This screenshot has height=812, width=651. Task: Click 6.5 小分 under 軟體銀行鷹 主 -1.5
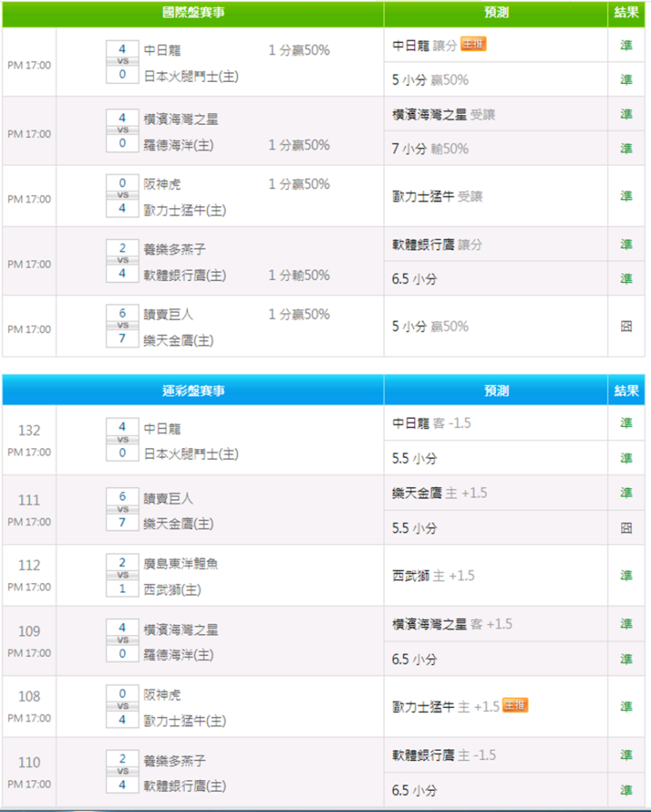415,790
